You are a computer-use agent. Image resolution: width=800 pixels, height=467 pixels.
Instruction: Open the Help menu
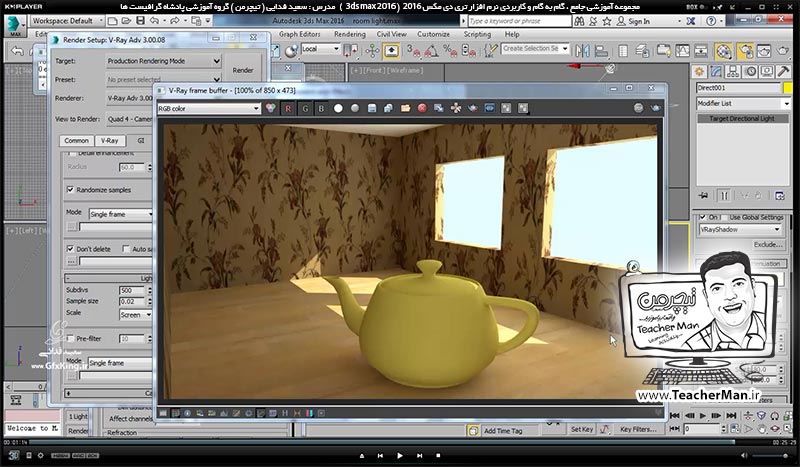pyautogui.click(x=512, y=34)
